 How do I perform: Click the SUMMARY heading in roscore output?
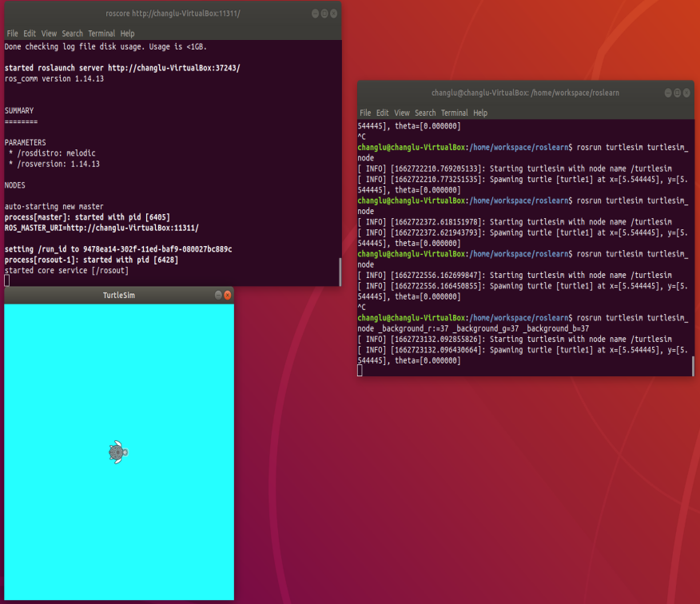click(x=19, y=111)
